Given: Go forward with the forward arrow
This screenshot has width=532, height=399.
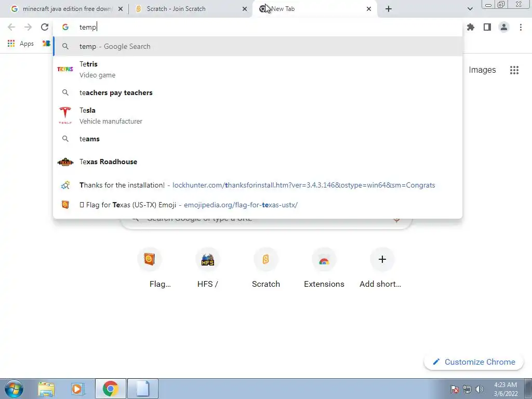Looking at the screenshot, I should [28, 27].
